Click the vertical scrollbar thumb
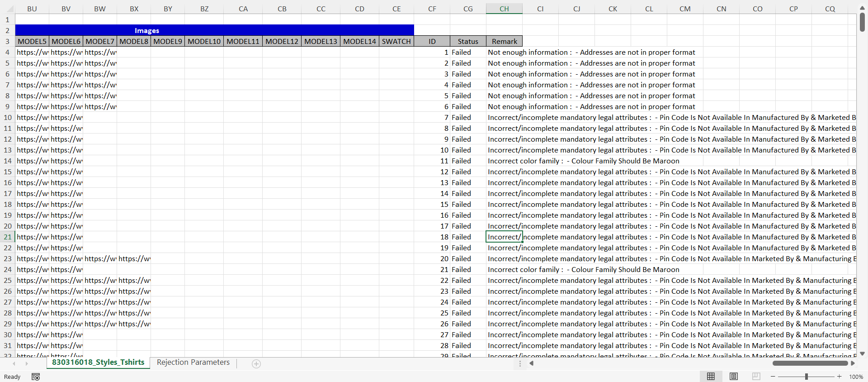Image resolution: width=868 pixels, height=382 pixels. (x=862, y=22)
